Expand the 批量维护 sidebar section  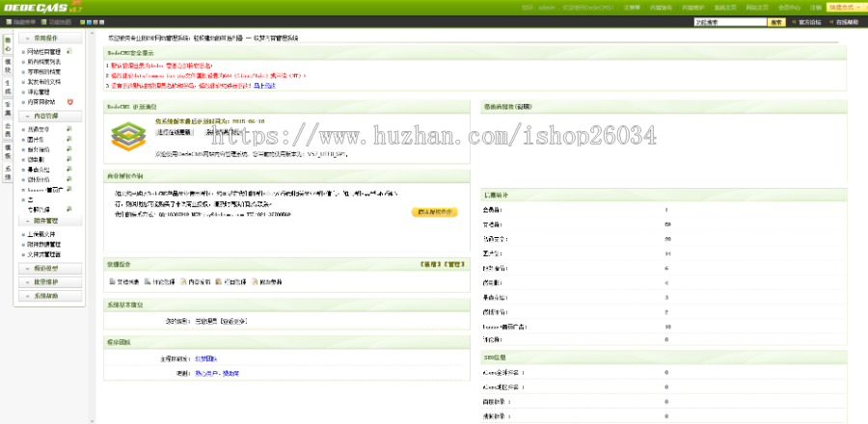pos(50,282)
